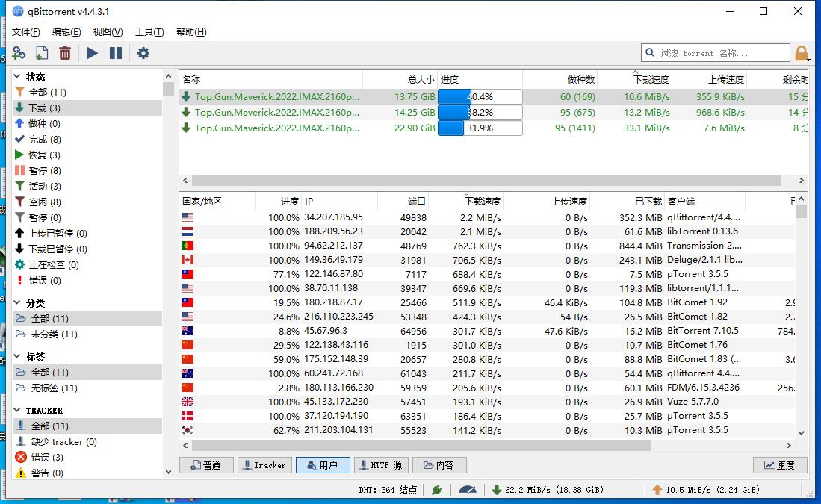Screen dimensions: 821x504
Task: Click the torrent name filter search field
Action: coord(715,53)
